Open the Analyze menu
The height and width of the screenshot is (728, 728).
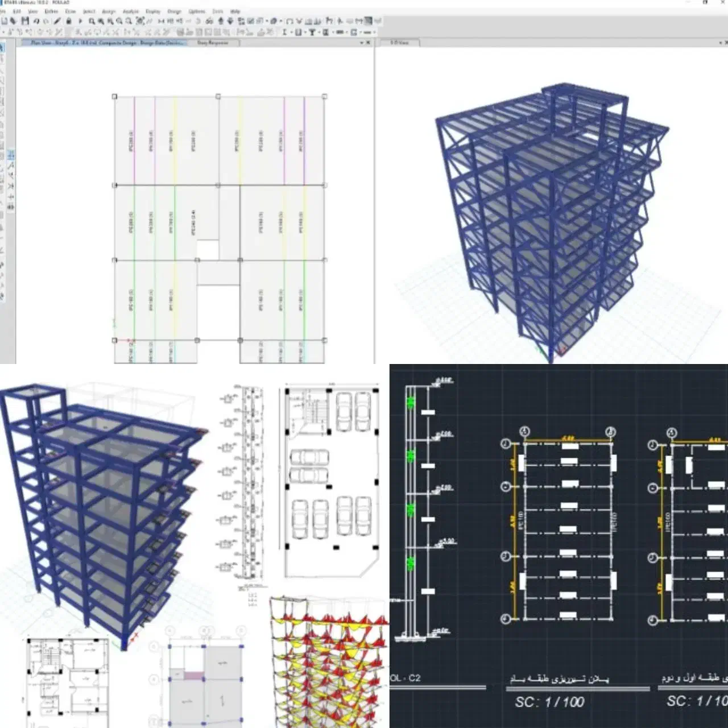130,11
